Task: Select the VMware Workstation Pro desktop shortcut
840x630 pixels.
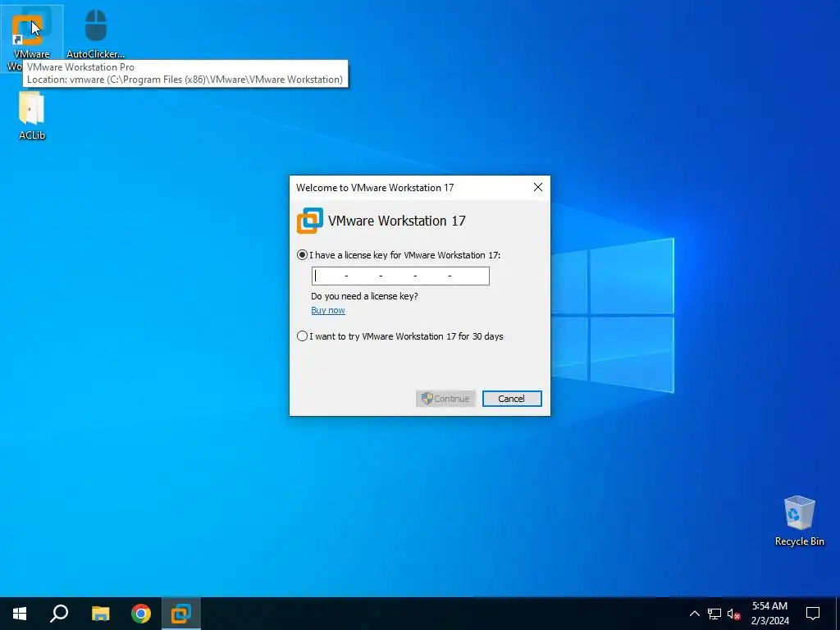Action: 31,39
